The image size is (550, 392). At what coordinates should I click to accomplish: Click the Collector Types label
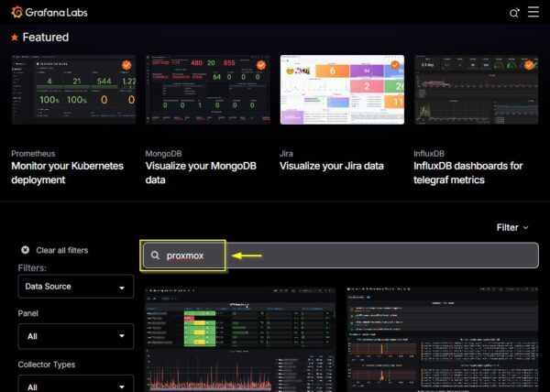(x=47, y=365)
